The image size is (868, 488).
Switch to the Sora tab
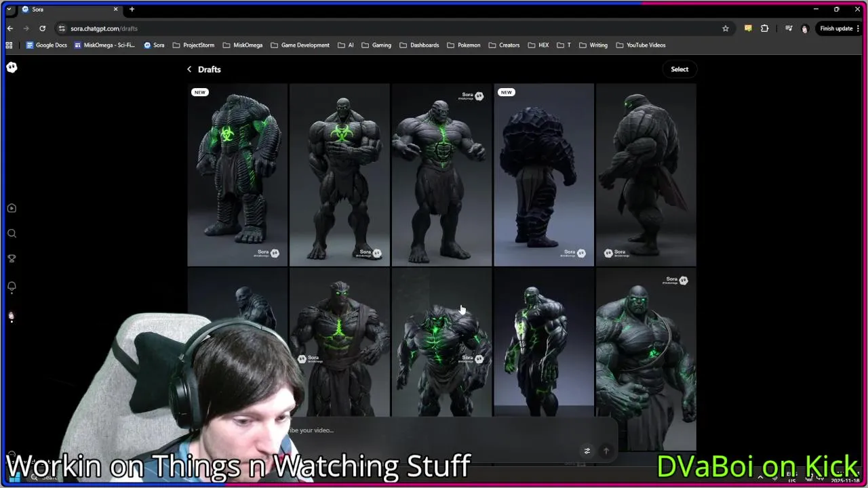tap(70, 9)
